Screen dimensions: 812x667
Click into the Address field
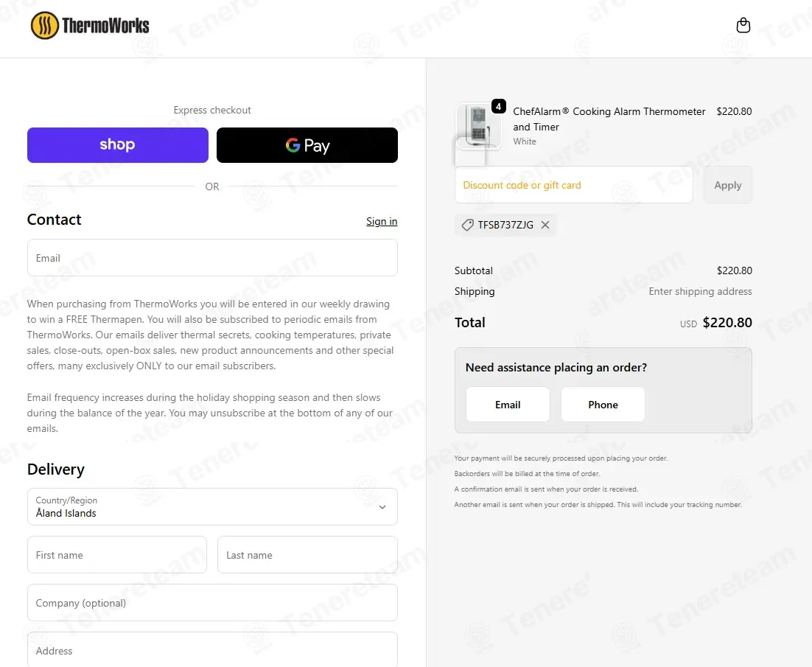pyautogui.click(x=212, y=650)
